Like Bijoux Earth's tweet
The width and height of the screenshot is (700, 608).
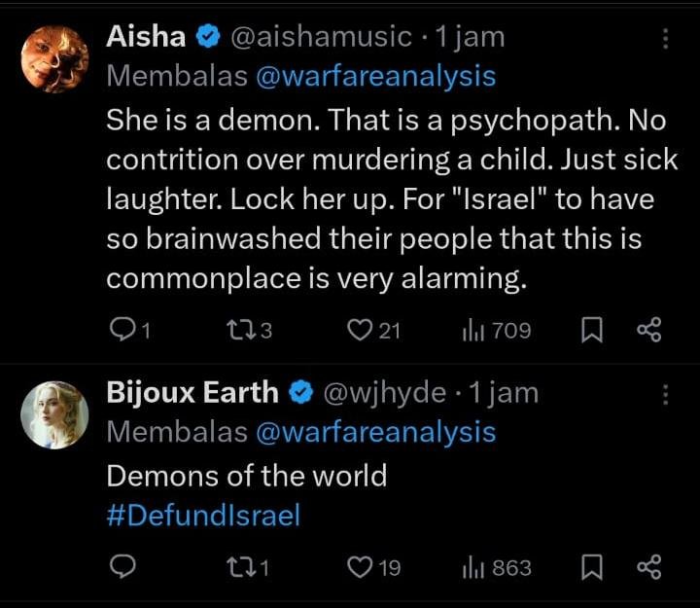point(359,567)
